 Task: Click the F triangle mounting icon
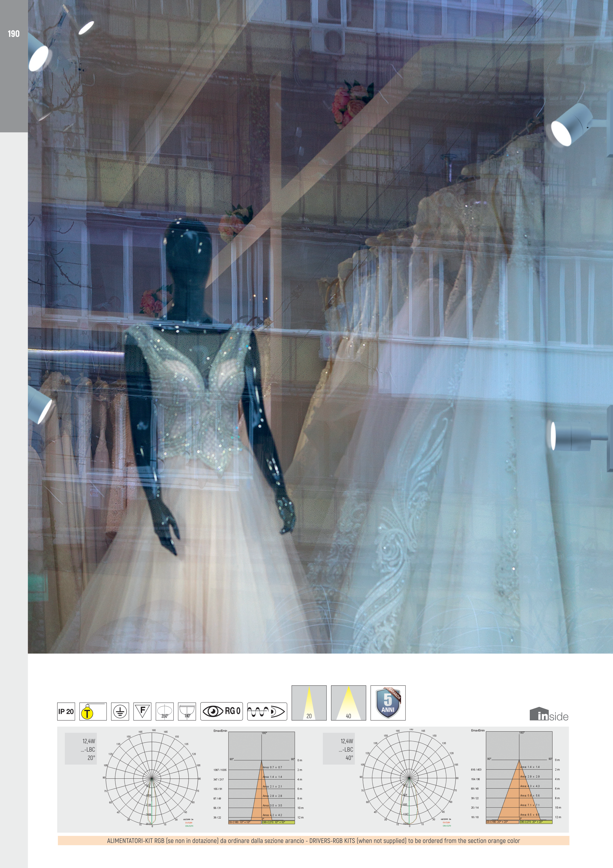(x=142, y=712)
